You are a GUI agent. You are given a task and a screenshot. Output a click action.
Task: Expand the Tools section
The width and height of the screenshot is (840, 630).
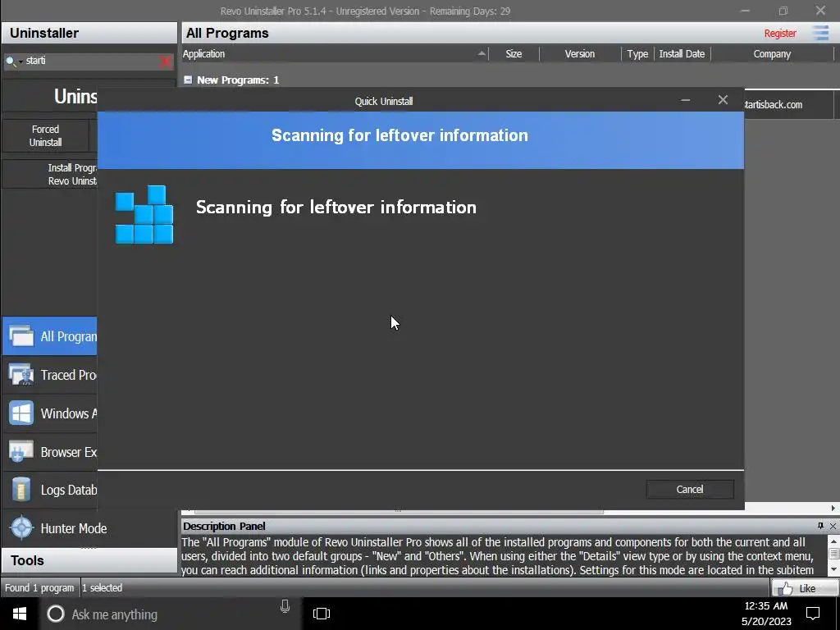89,560
